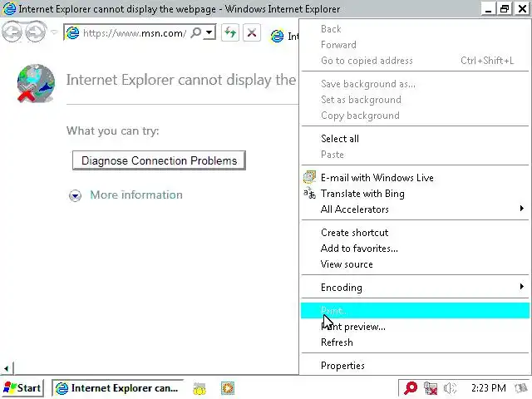Open the recent pages dropdown arrow
This screenshot has width=532, height=399.
click(x=54, y=32)
